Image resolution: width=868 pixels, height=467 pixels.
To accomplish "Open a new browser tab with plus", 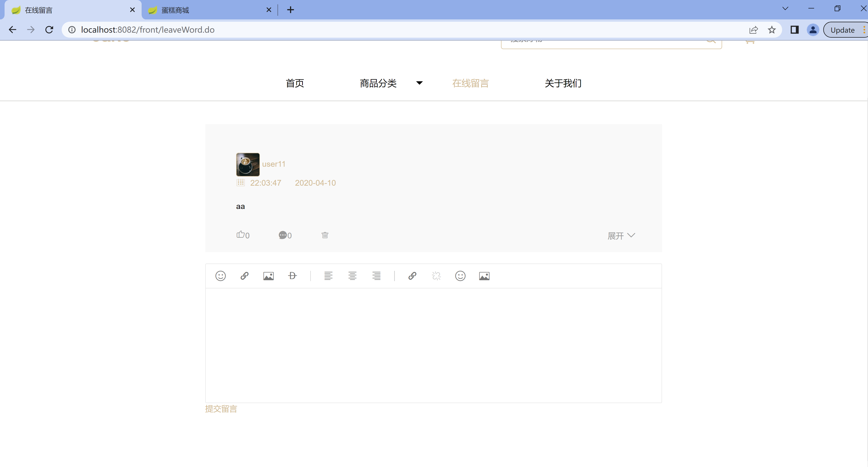I will click(290, 10).
